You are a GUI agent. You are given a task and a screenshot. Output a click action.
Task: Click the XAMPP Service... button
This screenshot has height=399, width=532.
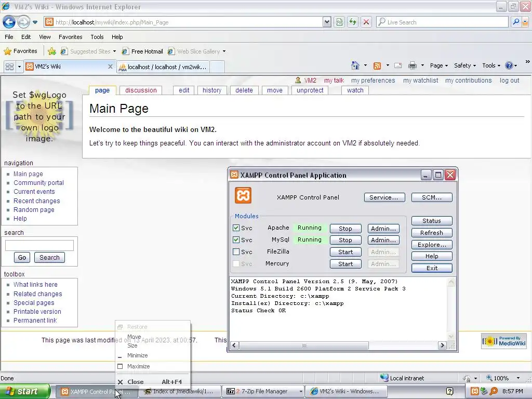click(x=384, y=197)
